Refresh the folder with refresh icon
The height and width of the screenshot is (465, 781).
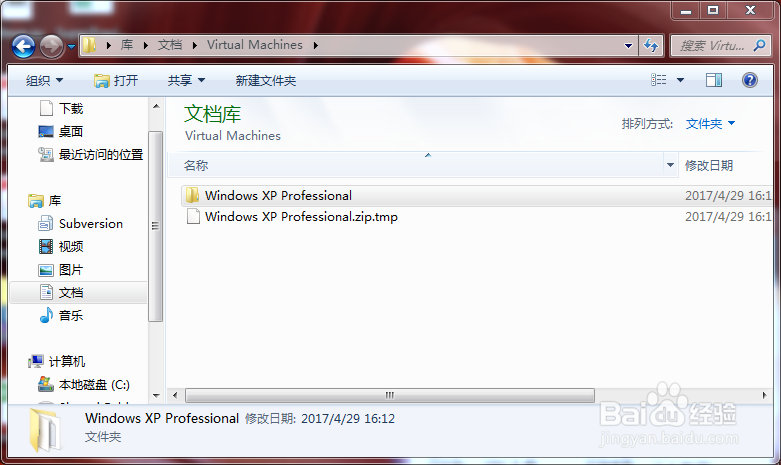(651, 46)
